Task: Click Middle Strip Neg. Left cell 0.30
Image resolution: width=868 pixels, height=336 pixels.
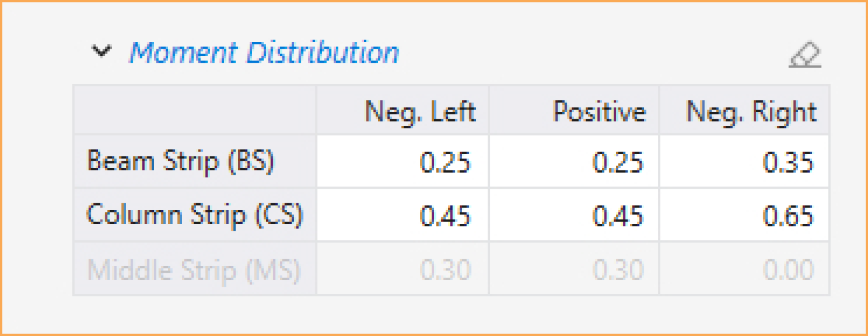Action: (403, 269)
